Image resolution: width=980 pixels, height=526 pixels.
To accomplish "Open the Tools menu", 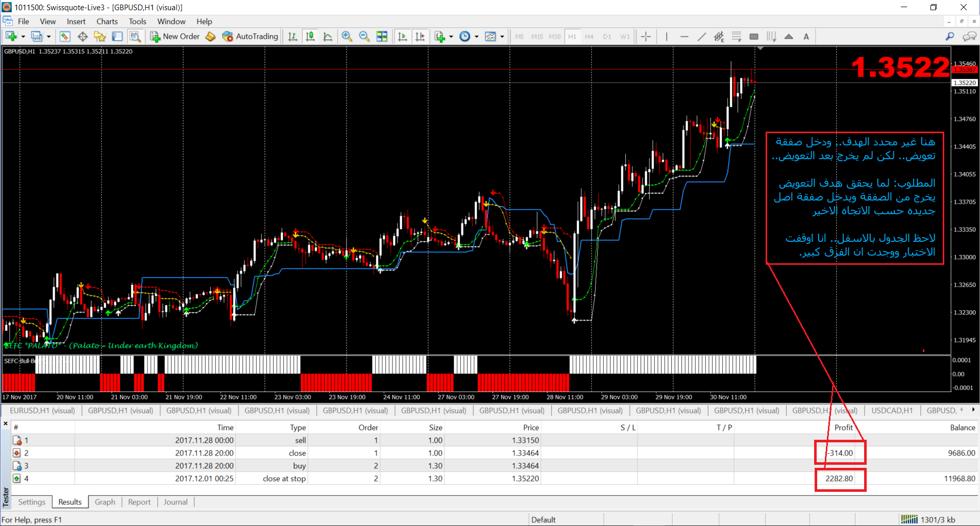I will pos(137,21).
